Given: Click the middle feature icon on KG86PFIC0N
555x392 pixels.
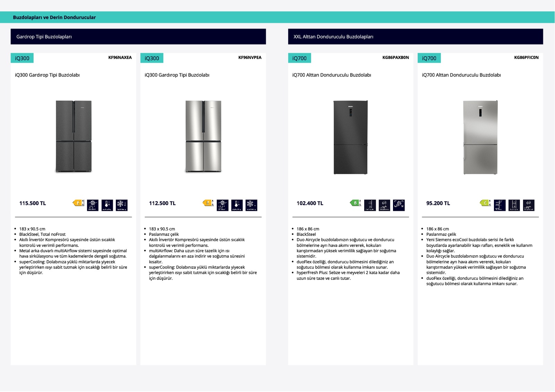Looking at the screenshot, I should pyautogui.click(x=514, y=205).
